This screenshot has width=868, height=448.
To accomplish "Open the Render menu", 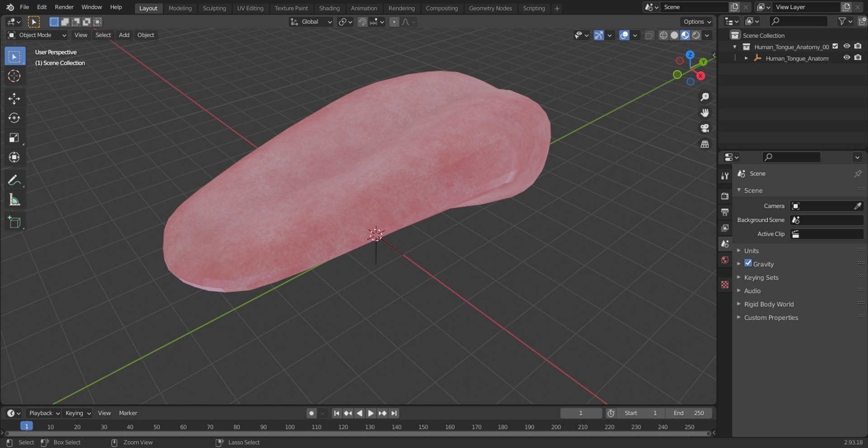I will point(64,7).
